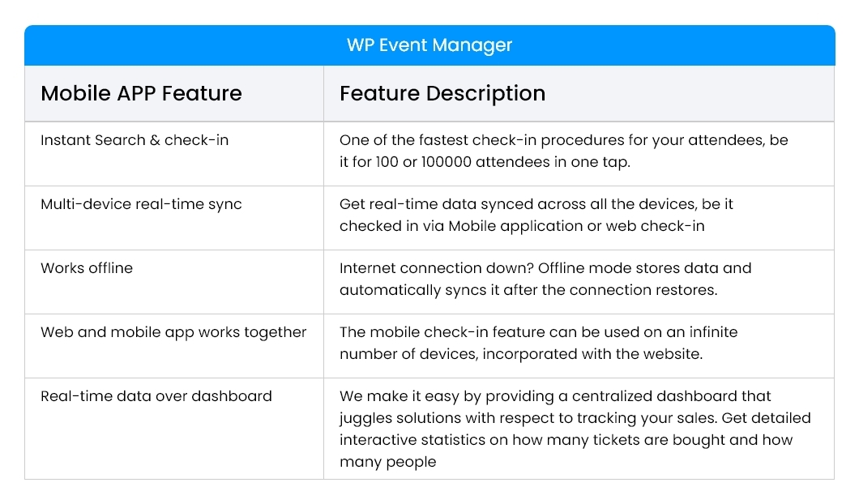Click the WP Event Manager title banner

[429, 45]
